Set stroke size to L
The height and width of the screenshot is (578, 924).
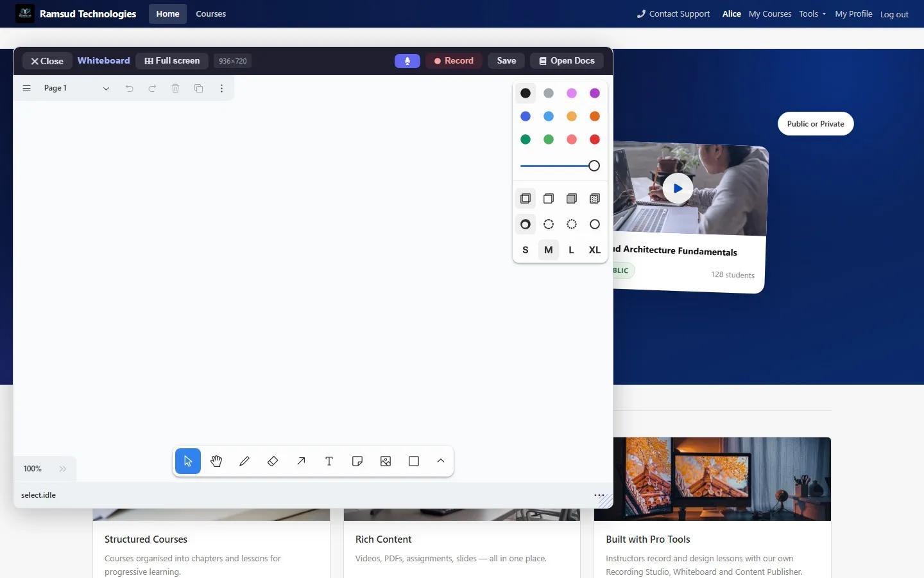pyautogui.click(x=572, y=250)
